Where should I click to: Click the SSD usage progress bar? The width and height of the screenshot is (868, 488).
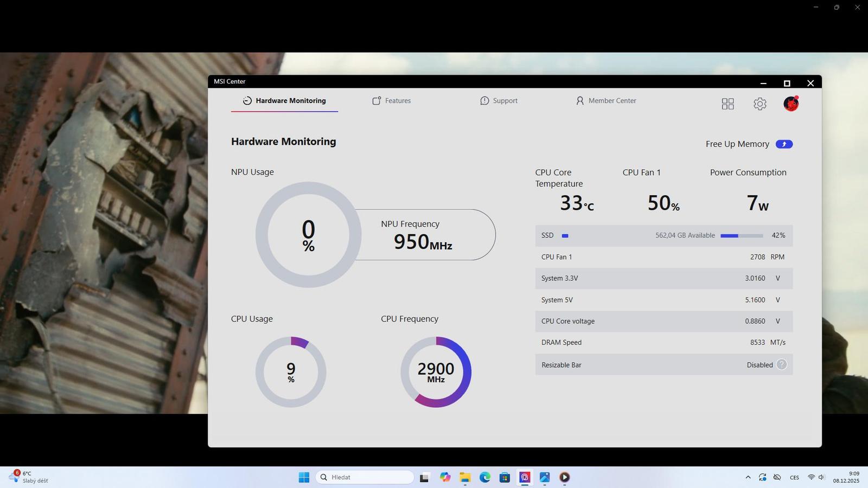point(742,235)
